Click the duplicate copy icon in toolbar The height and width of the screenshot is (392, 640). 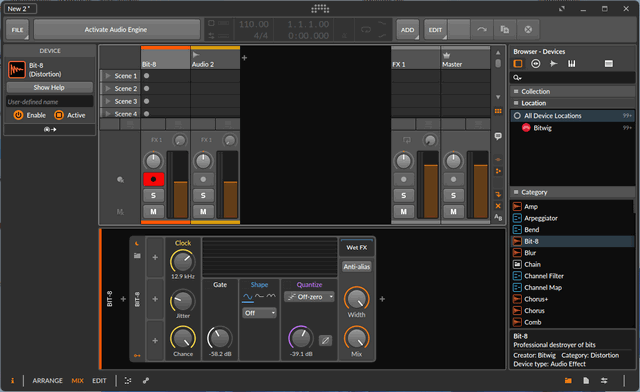[505, 29]
